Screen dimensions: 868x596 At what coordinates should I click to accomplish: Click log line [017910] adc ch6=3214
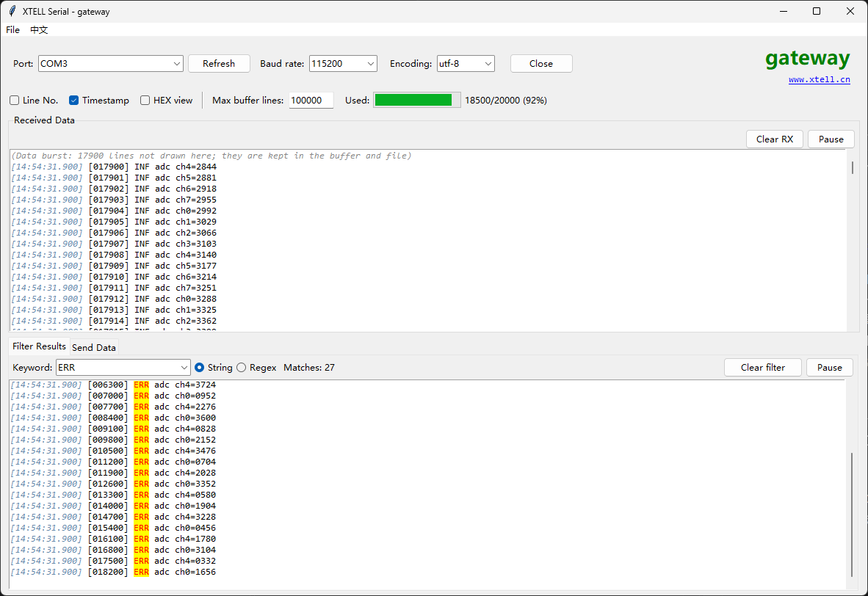114,277
